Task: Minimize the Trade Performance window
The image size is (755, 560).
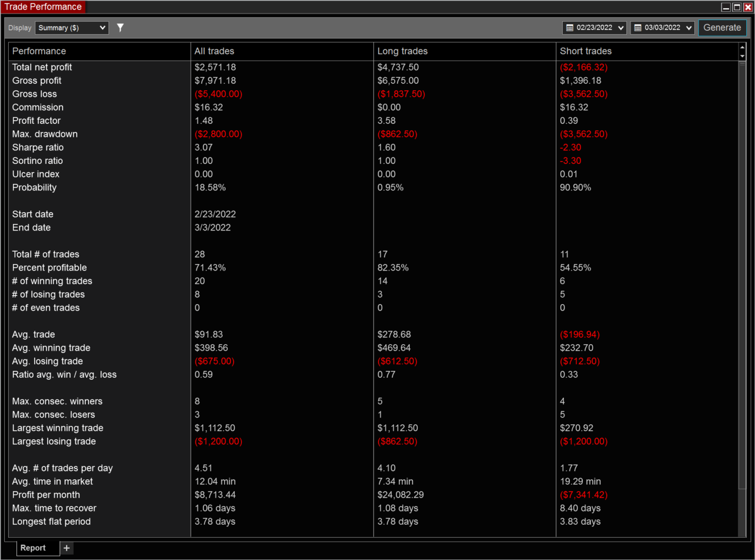Action: pos(726,7)
